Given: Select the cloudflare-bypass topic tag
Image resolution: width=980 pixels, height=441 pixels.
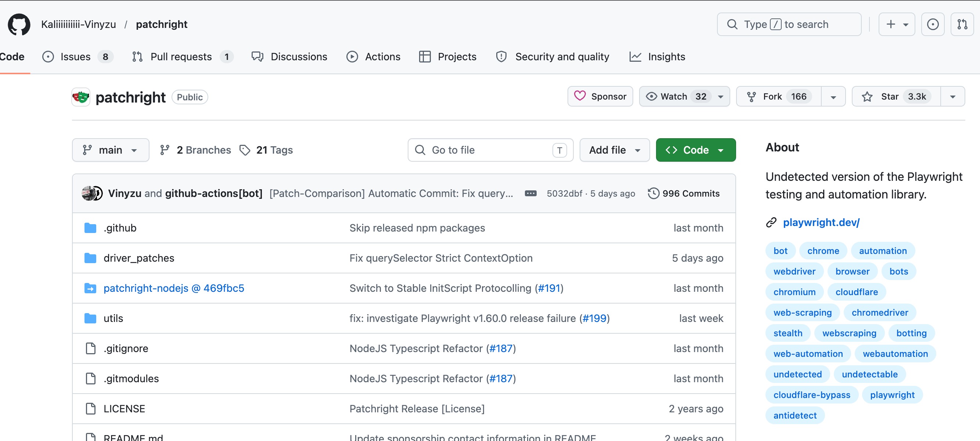Looking at the screenshot, I should pyautogui.click(x=811, y=395).
